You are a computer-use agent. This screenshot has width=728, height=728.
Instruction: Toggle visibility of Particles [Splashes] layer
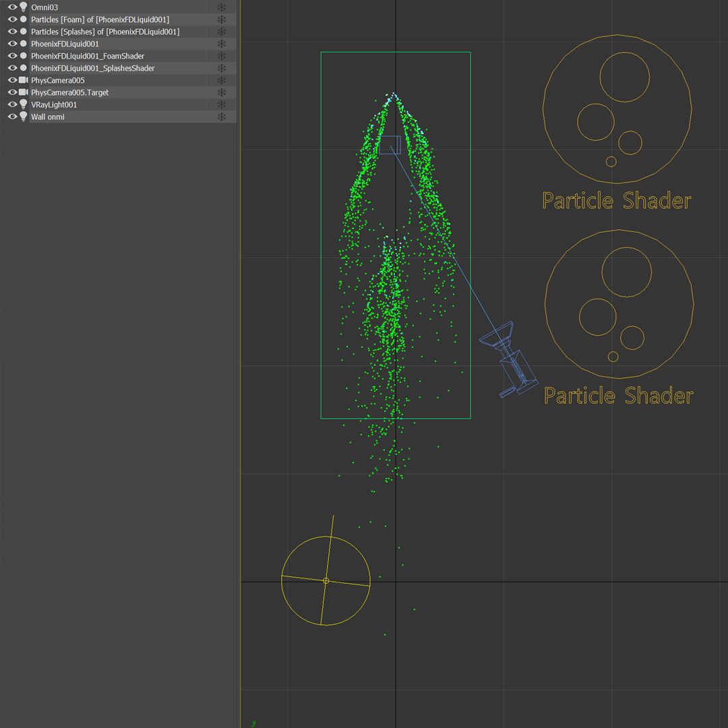pos(11,31)
